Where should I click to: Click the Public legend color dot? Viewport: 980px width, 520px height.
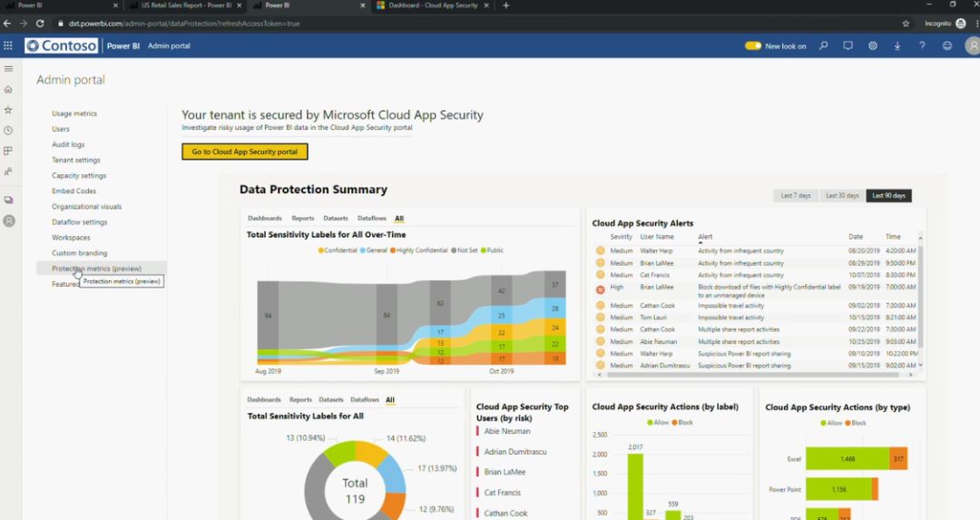(484, 250)
